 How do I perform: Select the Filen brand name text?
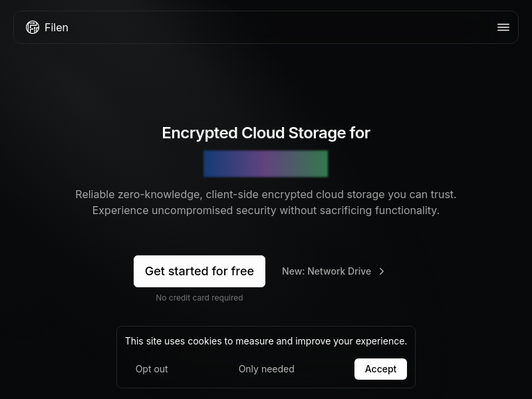coord(57,27)
